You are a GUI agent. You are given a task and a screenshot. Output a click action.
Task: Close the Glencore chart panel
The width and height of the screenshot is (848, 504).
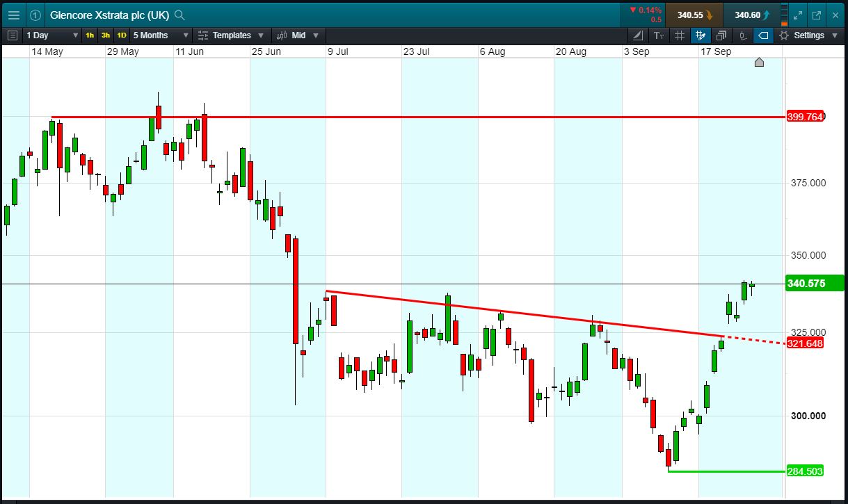[835, 15]
